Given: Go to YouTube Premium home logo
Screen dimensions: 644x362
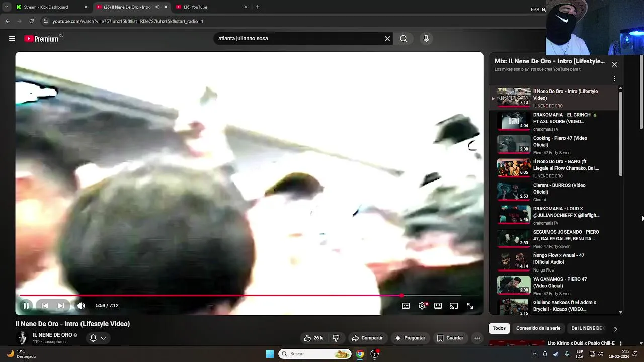Looking at the screenshot, I should [x=42, y=39].
